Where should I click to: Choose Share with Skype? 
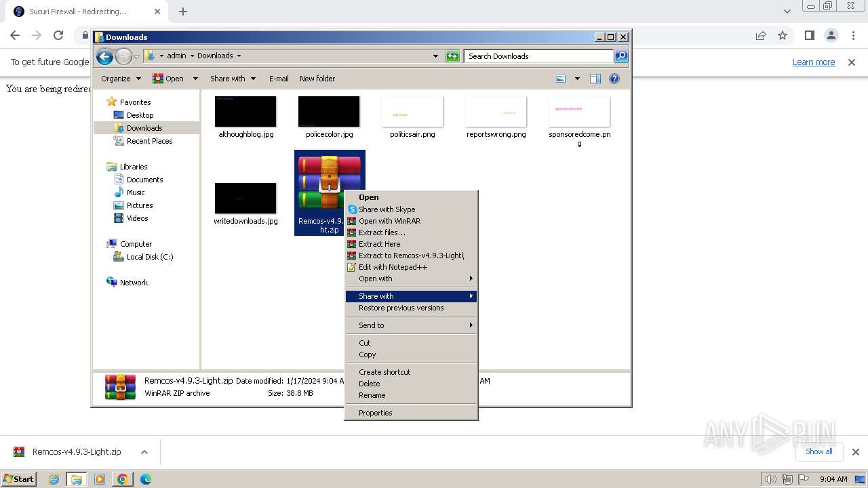click(411, 209)
